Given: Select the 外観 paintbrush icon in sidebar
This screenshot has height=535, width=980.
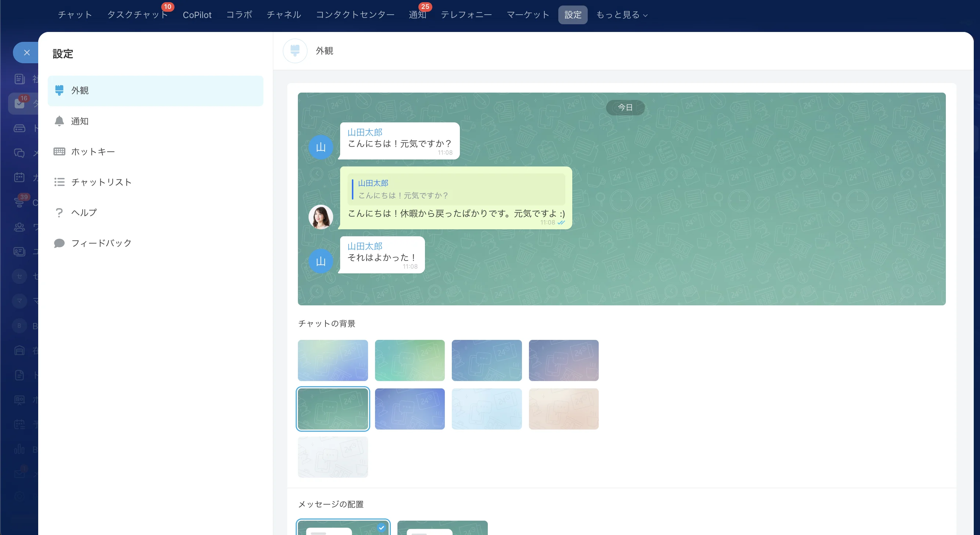Looking at the screenshot, I should [60, 90].
